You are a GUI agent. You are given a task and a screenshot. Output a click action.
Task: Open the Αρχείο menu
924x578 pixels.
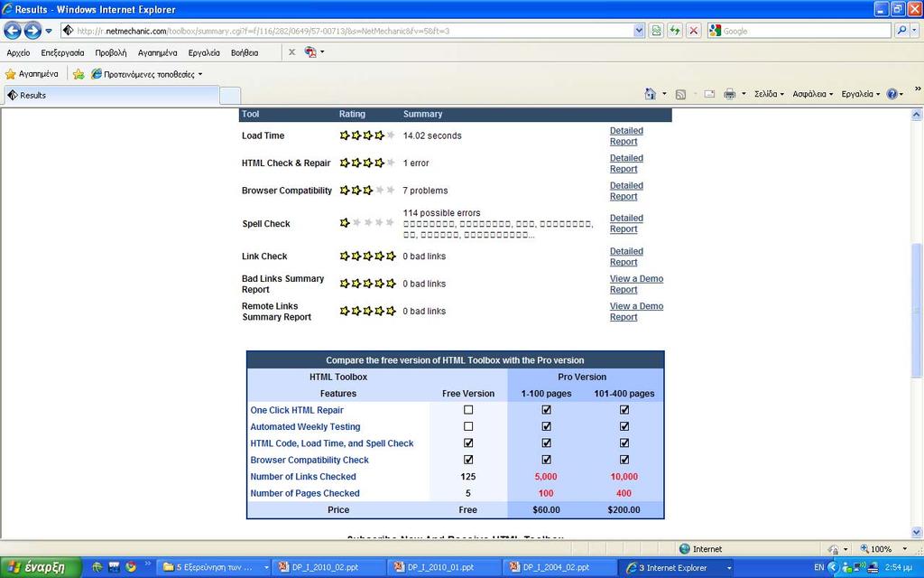tap(18, 52)
